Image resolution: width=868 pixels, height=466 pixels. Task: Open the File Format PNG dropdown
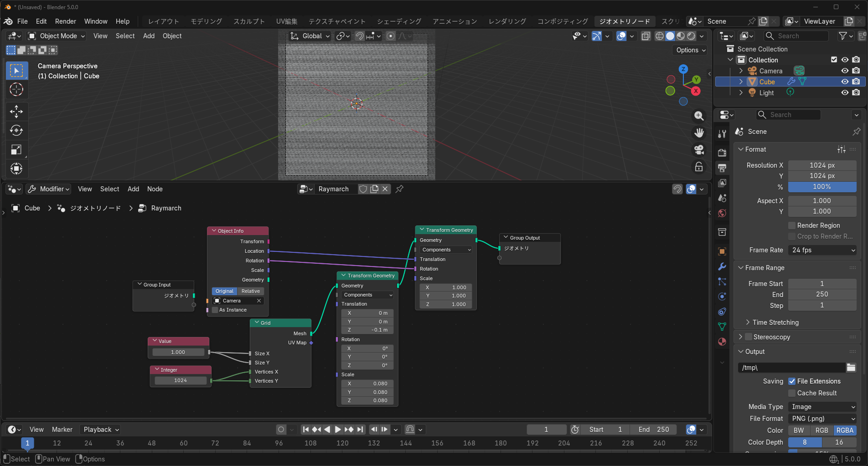pyautogui.click(x=822, y=419)
